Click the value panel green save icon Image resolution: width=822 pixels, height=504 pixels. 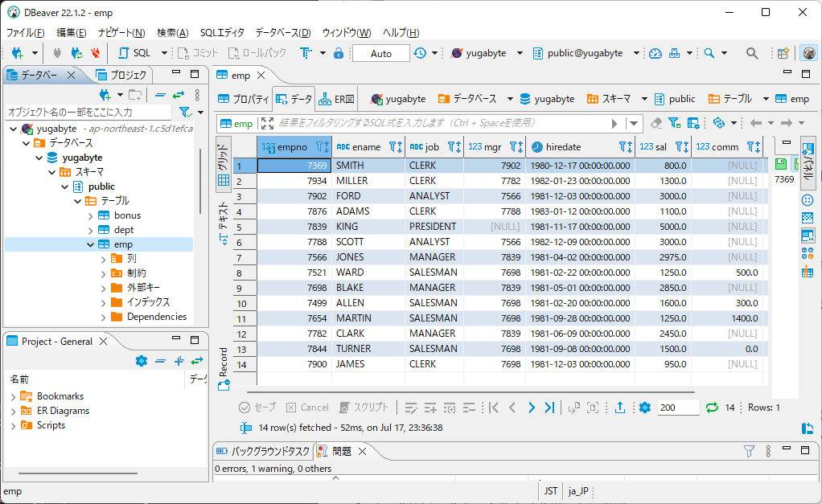(x=781, y=163)
